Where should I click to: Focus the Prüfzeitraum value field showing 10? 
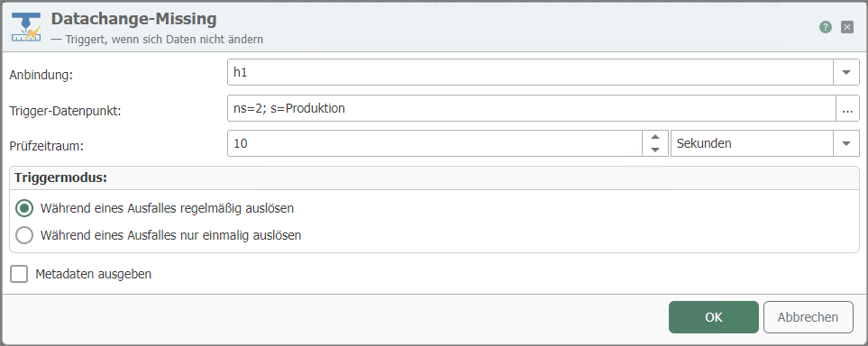pos(434,143)
